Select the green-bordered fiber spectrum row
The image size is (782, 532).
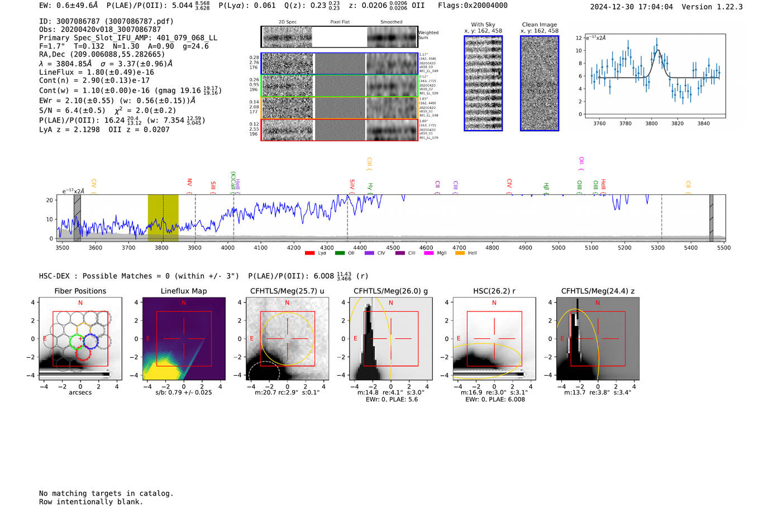pyautogui.click(x=340, y=85)
